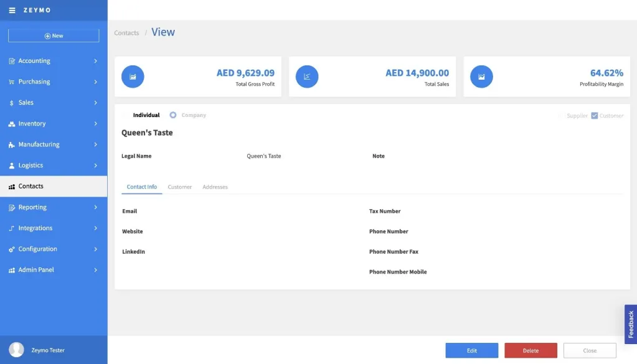Open the Addresses tab
Screen dimensions: 637x364
[x=215, y=187]
